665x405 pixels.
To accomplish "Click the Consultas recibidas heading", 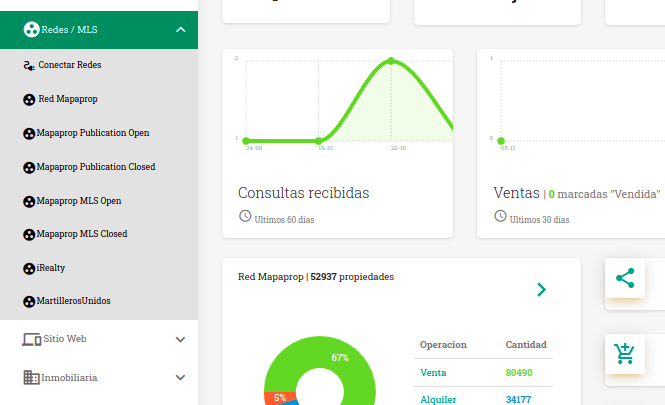I will coord(304,193).
